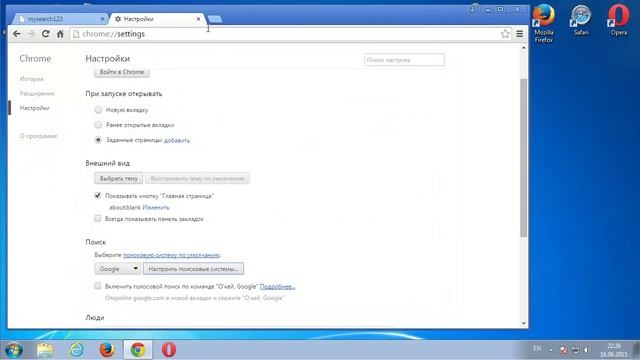Click Настроить поисковые системы button

pyautogui.click(x=193, y=269)
